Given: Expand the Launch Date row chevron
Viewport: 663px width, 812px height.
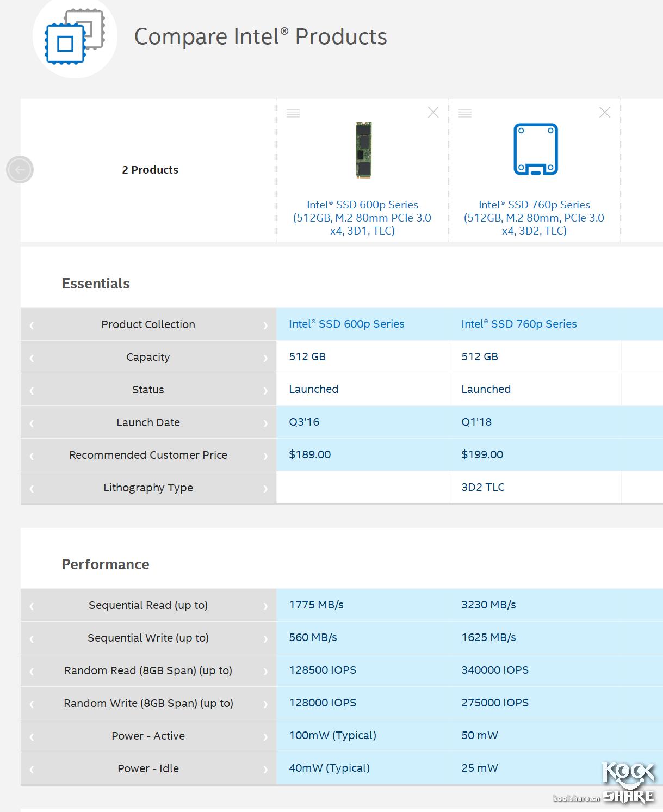Looking at the screenshot, I should [265, 422].
